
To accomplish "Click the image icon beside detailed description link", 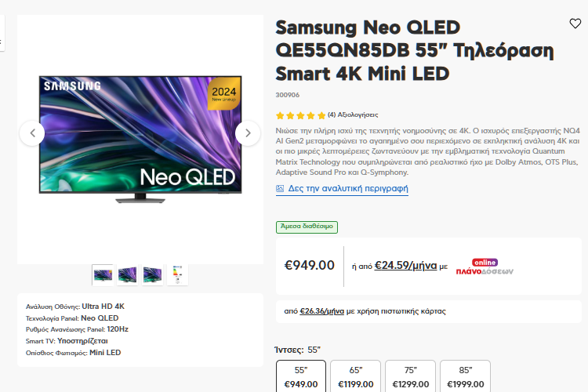I will click(x=280, y=188).
